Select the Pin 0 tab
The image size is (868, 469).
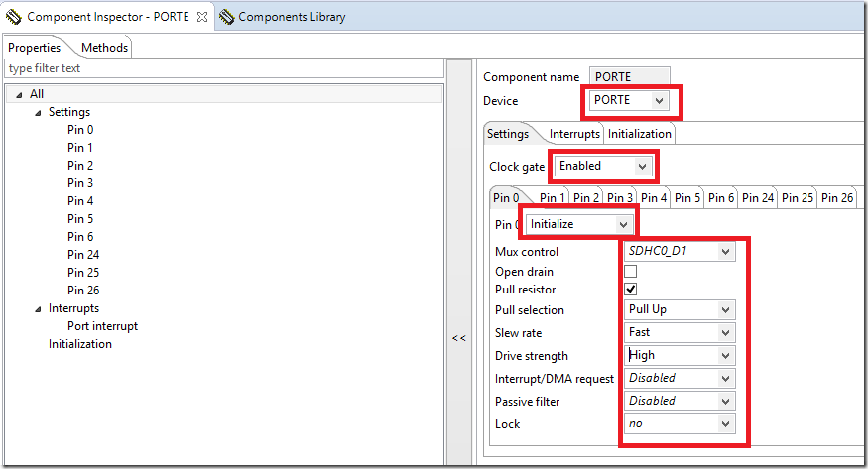click(507, 198)
